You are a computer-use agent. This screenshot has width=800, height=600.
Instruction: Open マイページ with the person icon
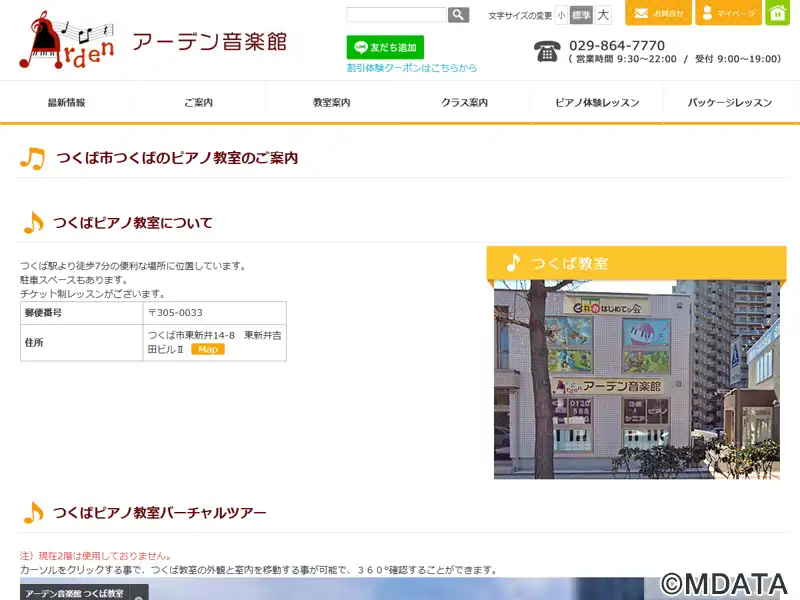point(728,13)
